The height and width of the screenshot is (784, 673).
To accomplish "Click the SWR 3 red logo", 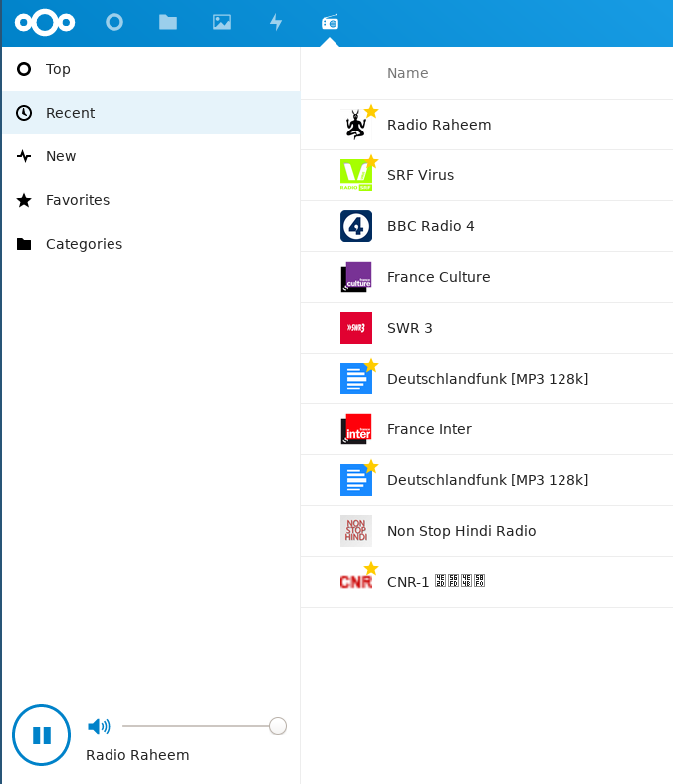I will click(x=355, y=328).
